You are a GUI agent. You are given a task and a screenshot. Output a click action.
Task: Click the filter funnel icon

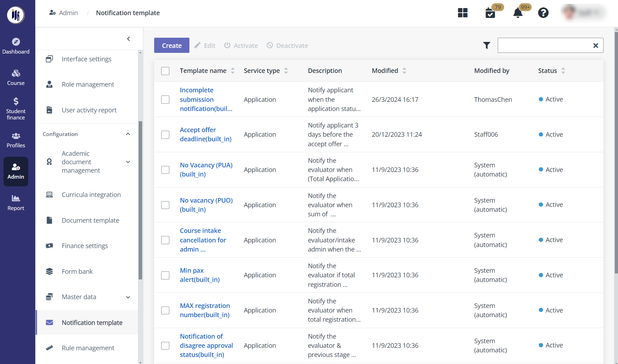[x=486, y=45]
